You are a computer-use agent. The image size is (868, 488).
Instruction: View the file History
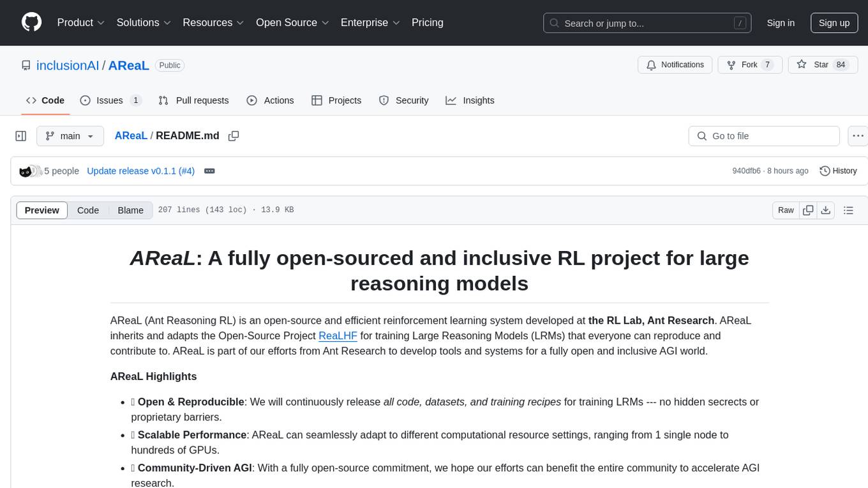838,171
